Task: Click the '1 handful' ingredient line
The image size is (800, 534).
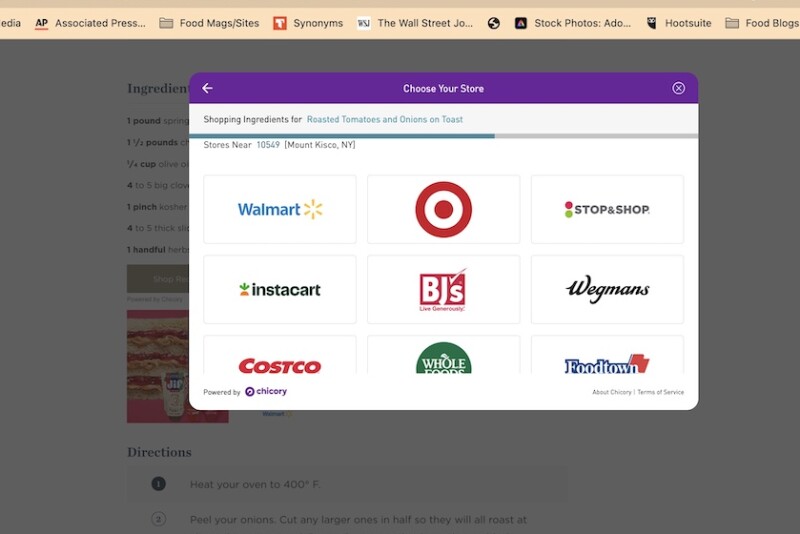Action: point(158,249)
